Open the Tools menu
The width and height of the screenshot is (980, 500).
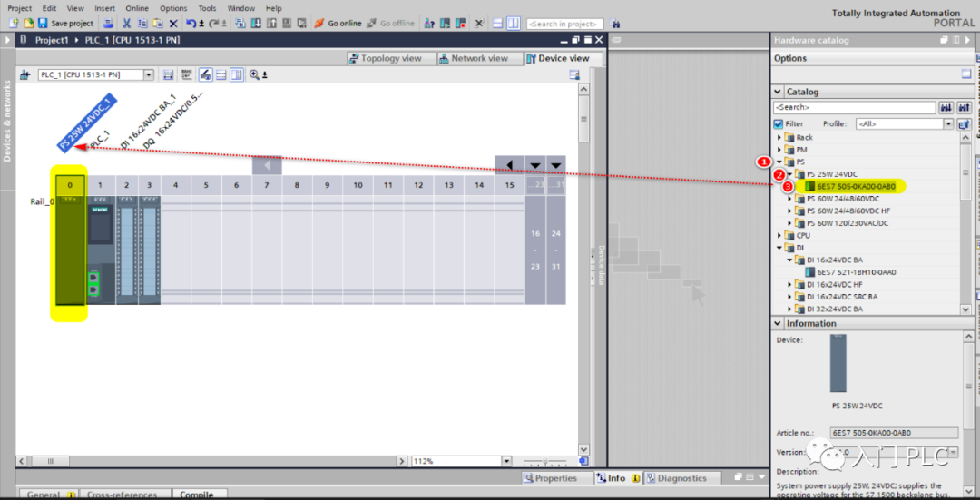pos(207,8)
